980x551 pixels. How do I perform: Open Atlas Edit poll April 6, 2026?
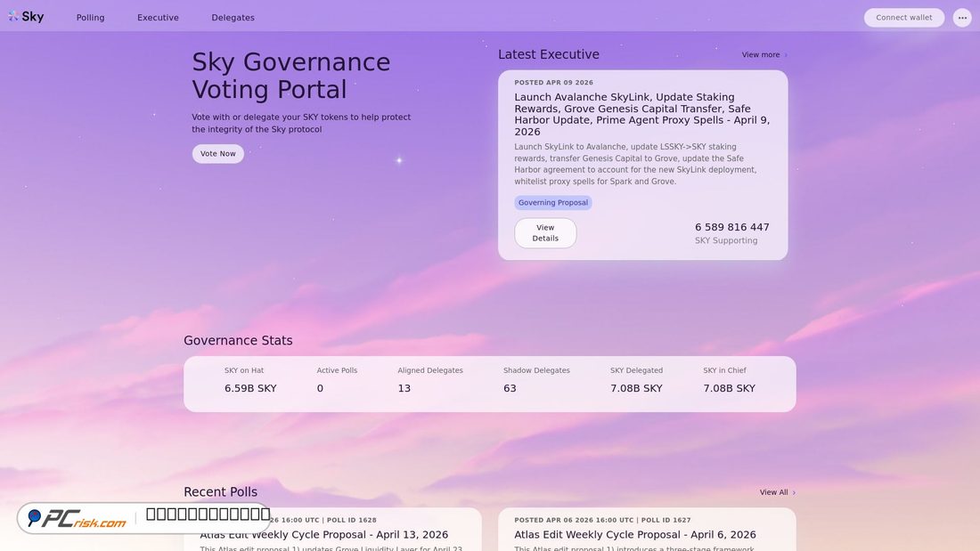[x=635, y=535]
